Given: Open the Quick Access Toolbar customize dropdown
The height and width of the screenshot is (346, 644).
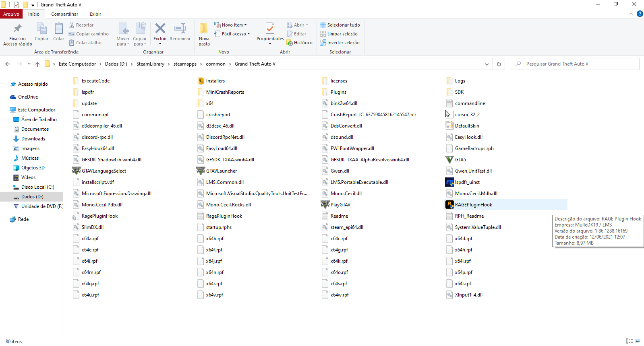Looking at the screenshot, I should pyautogui.click(x=33, y=5).
